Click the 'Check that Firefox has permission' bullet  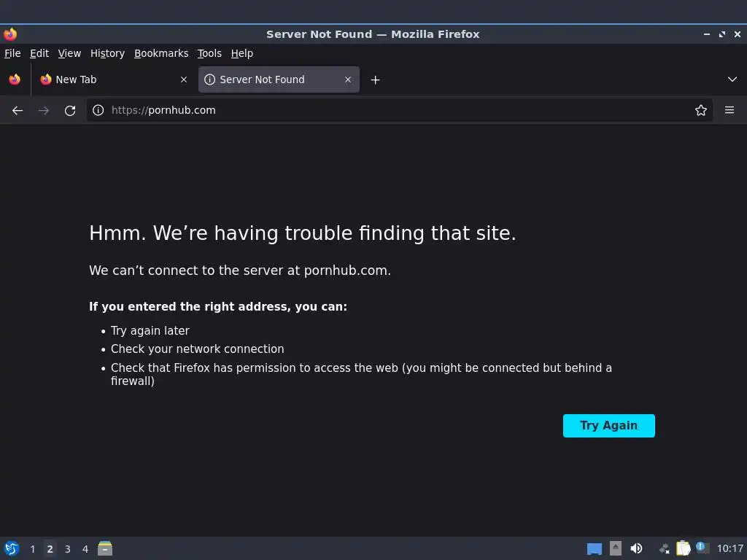pyautogui.click(x=361, y=374)
